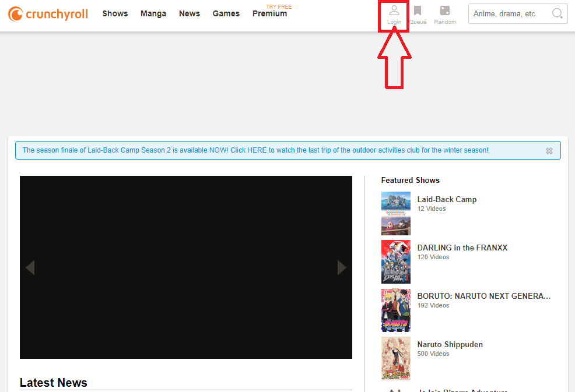The width and height of the screenshot is (575, 392).
Task: Click the search magnifier icon
Action: pos(558,13)
